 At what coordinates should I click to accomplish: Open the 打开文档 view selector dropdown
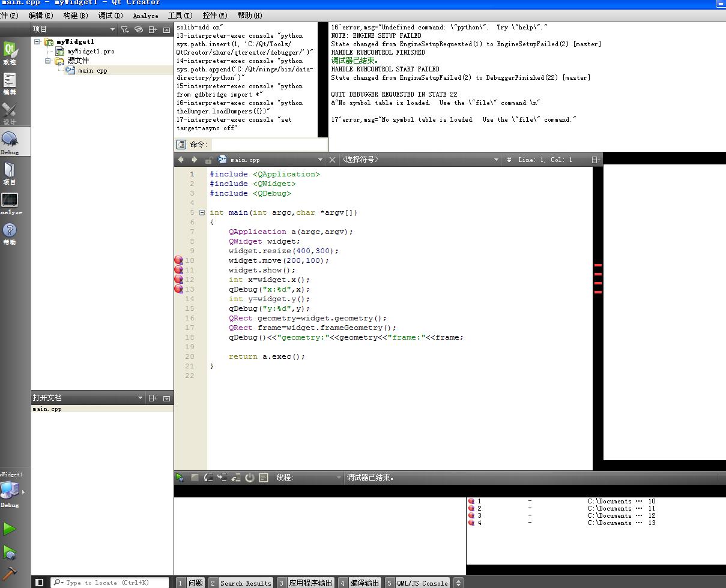[88, 398]
